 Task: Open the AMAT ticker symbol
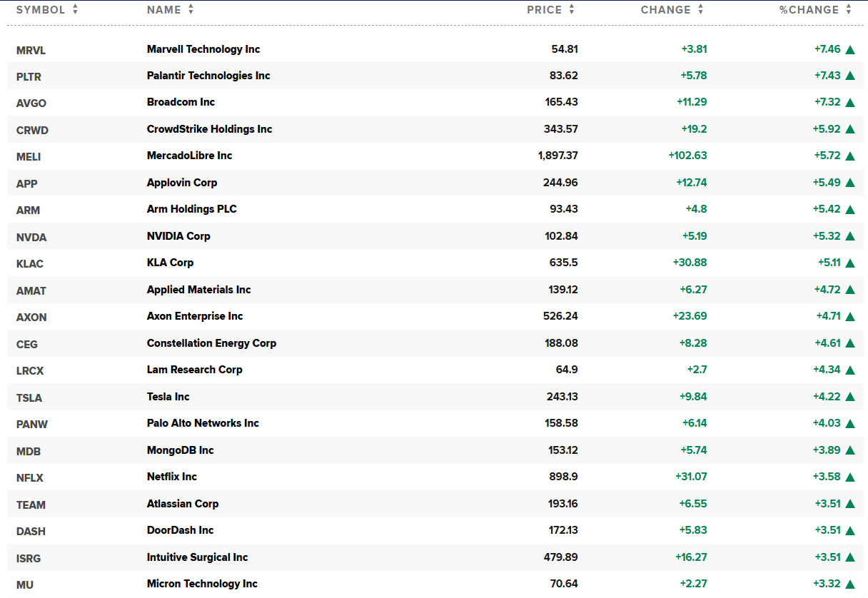[x=31, y=290]
